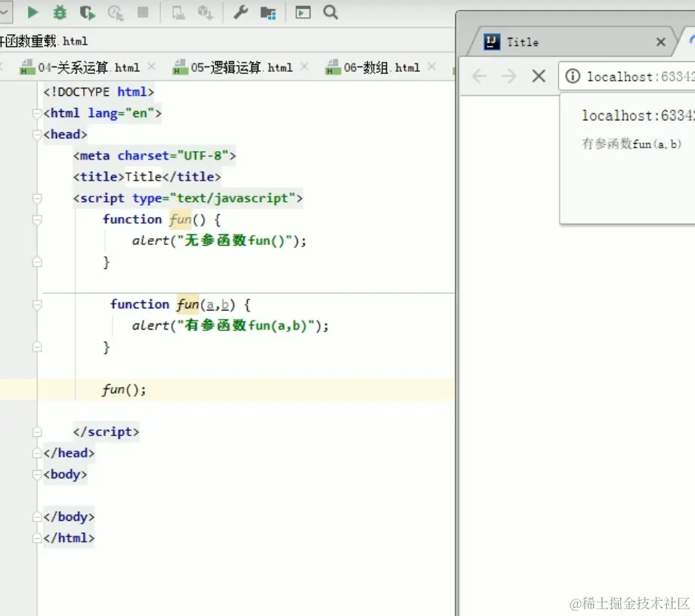
Task: Click alert text 有参函数fun(a,b) in browser
Action: tap(632, 144)
